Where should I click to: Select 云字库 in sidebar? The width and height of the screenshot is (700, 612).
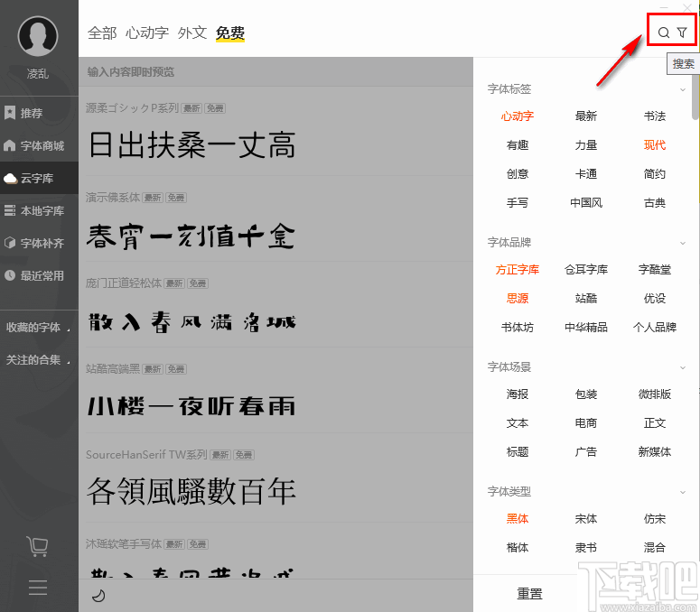39,178
